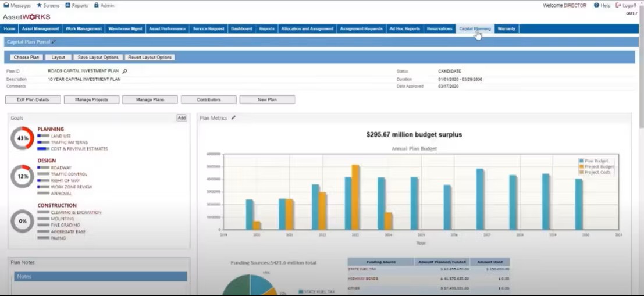
Task: Select Capital Planning tab
Action: click(x=474, y=28)
